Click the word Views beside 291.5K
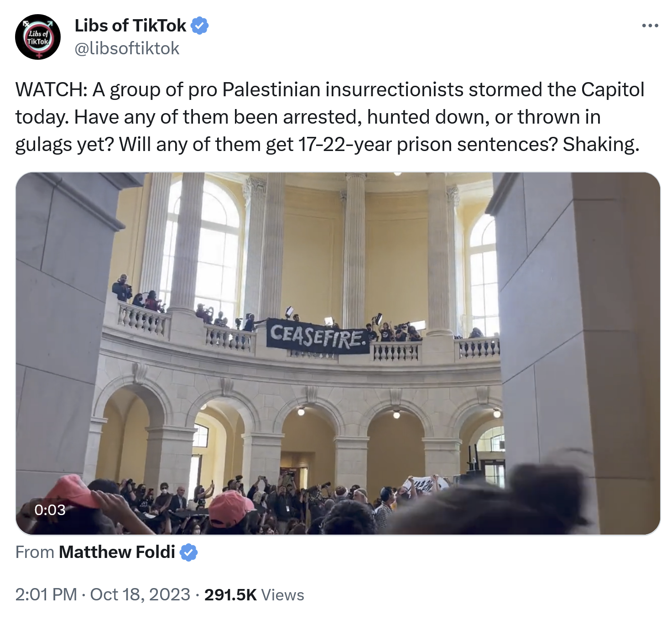Image resolution: width=672 pixels, height=620 pixels. (283, 595)
